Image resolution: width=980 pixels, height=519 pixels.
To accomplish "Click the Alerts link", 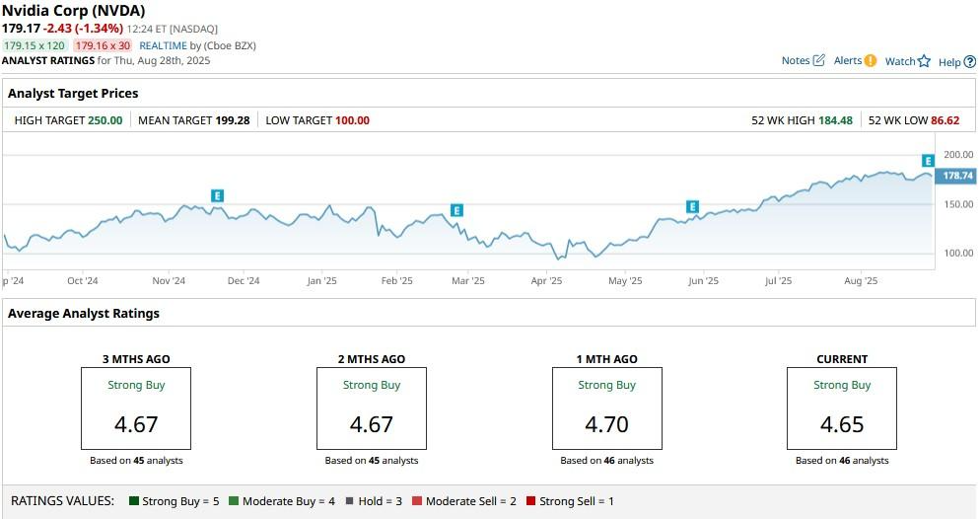I will 848,60.
